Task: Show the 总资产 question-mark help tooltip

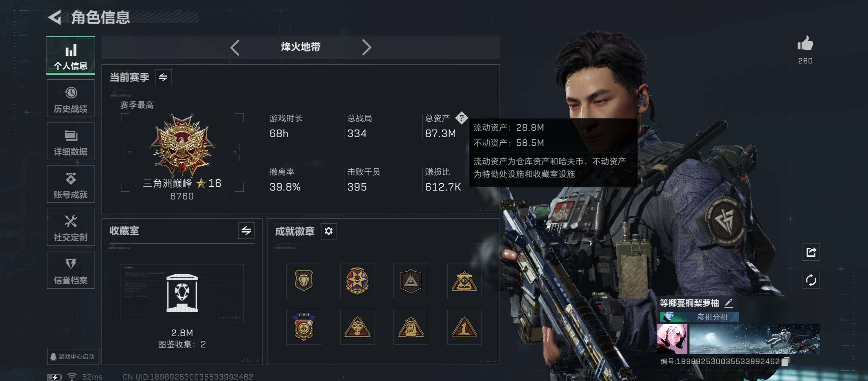Action: (x=461, y=118)
